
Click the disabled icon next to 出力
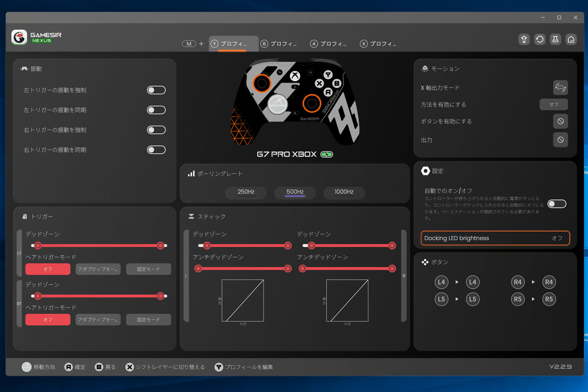point(560,140)
